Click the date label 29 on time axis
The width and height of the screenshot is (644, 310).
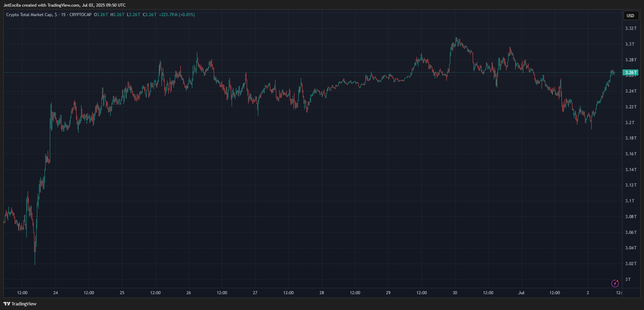(388, 293)
